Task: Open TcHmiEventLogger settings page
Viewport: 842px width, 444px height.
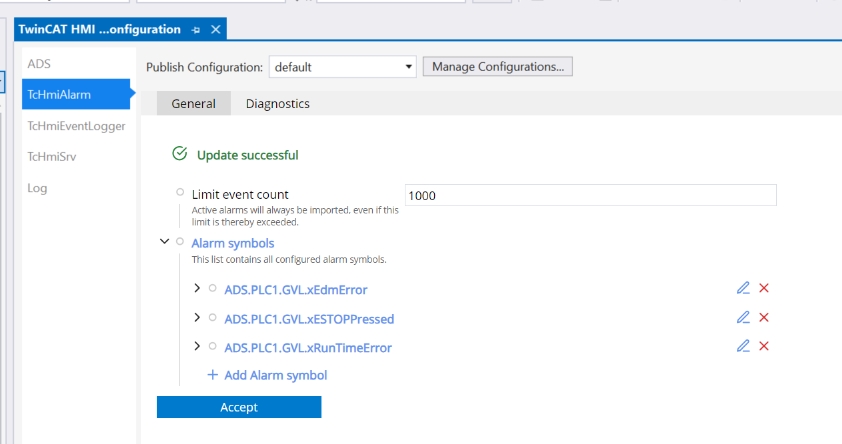Action: (76, 126)
